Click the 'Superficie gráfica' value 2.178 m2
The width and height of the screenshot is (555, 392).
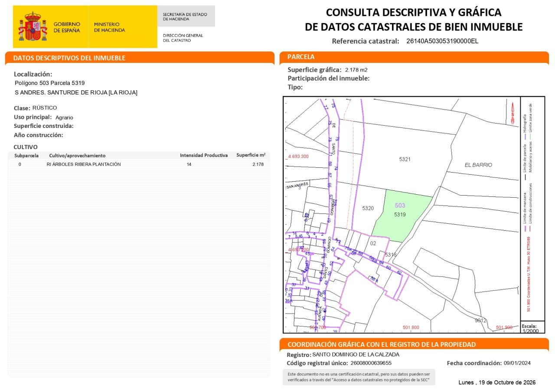[356, 70]
